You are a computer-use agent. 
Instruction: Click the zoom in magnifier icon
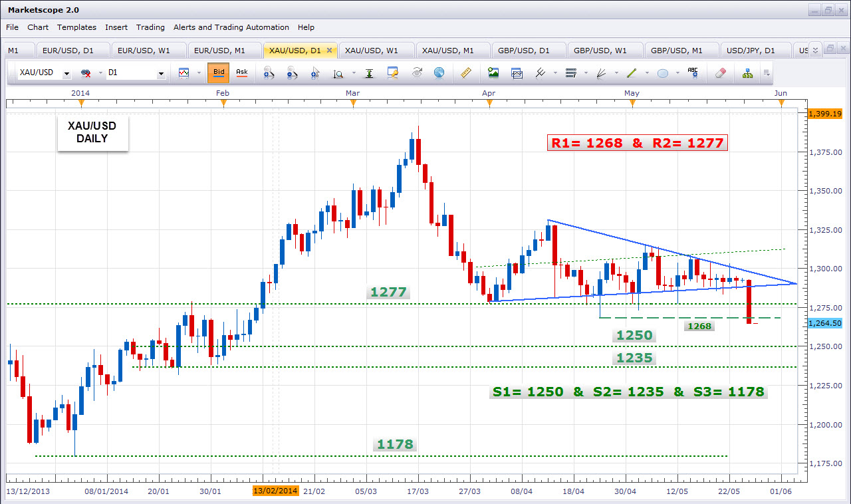(269, 73)
